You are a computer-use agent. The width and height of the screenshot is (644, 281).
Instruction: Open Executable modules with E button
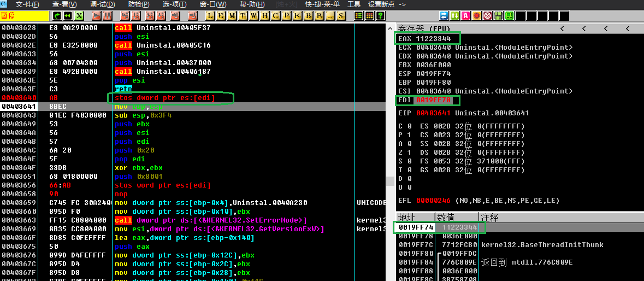click(222, 15)
